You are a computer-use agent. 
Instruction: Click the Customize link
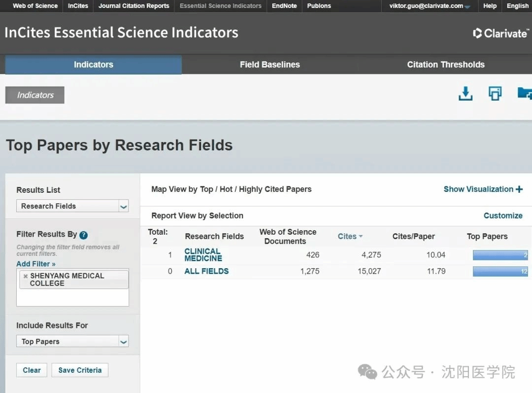click(x=503, y=215)
